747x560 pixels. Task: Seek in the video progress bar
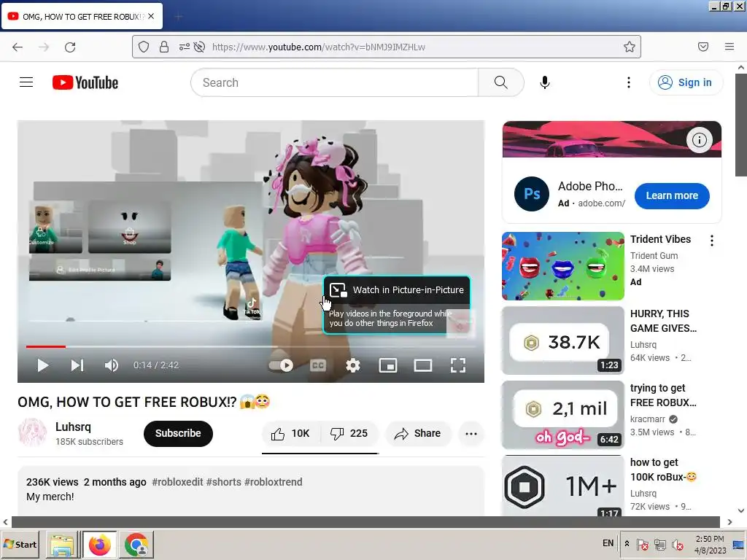coord(251,346)
